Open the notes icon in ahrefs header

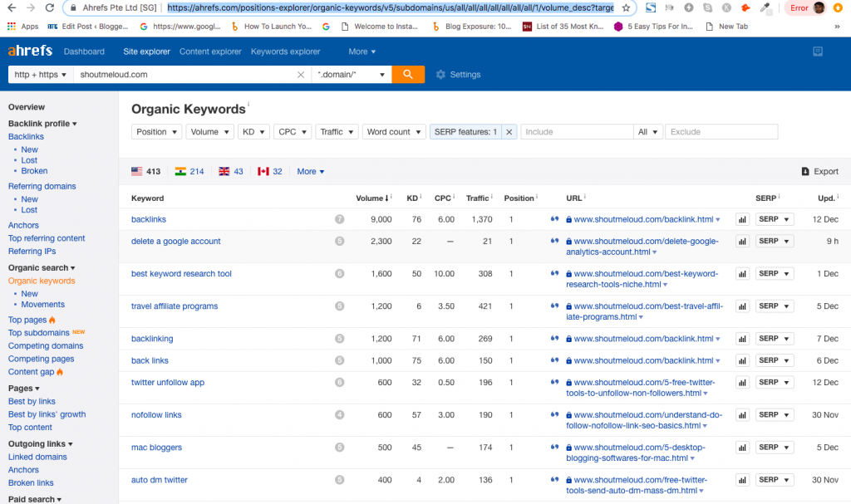(818, 51)
